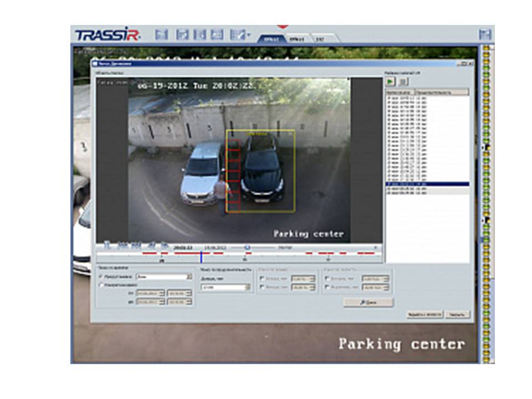This screenshot has height=399, width=532.
Task: Click the first playback icon below the video preview
Action: (107, 245)
